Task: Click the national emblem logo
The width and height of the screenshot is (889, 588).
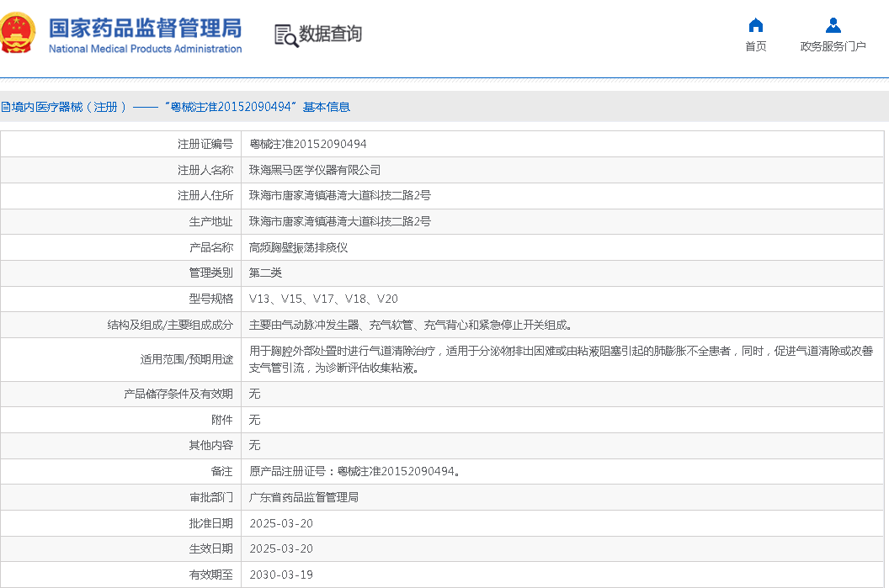Action: pyautogui.click(x=18, y=33)
